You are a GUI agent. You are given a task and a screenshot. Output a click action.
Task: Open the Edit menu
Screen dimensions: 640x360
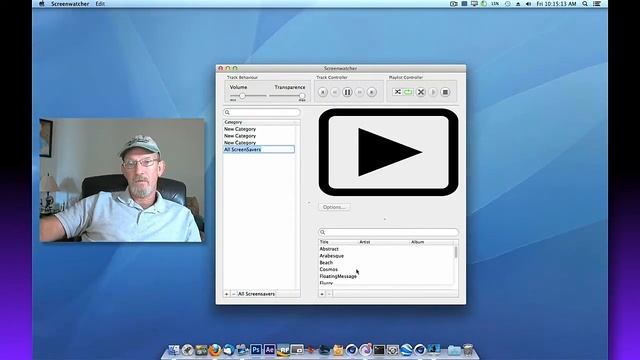click(100, 4)
